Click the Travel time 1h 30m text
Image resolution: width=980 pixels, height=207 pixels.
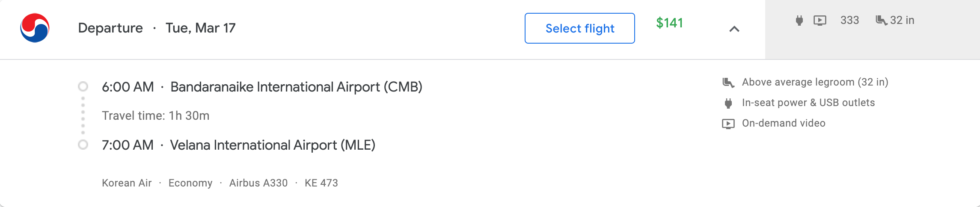[x=155, y=115]
